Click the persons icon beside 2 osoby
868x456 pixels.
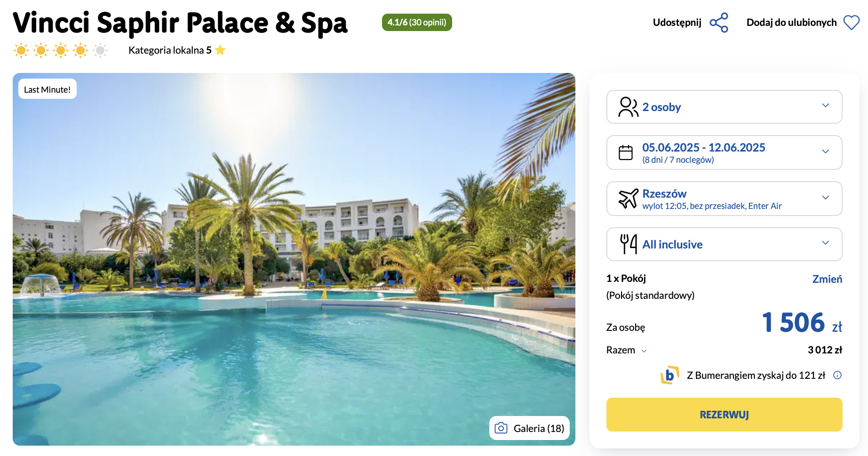(628, 107)
